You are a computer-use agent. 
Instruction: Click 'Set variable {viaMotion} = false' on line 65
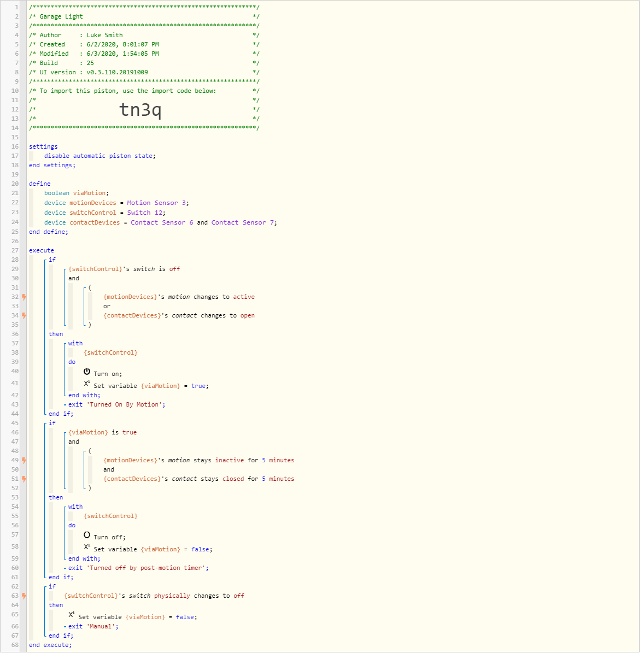coord(138,617)
